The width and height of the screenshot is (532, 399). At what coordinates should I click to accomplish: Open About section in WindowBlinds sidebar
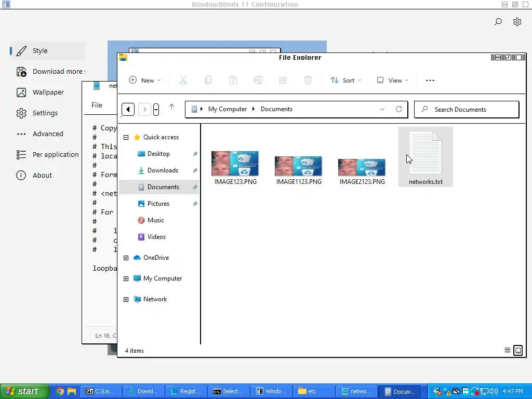(47, 176)
